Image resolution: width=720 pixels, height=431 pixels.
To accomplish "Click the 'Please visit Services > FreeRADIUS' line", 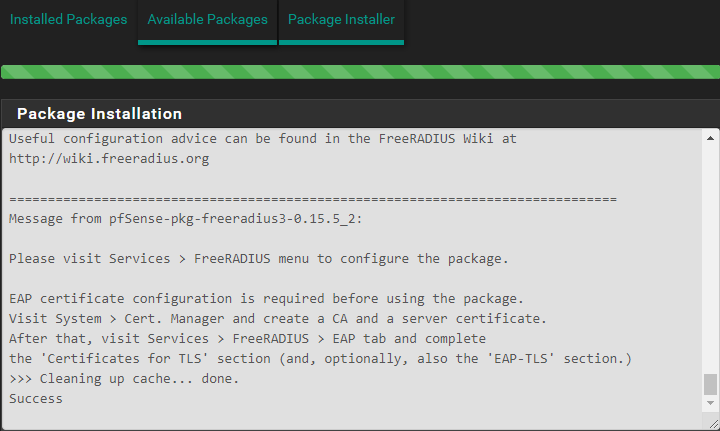I will 259,258.
